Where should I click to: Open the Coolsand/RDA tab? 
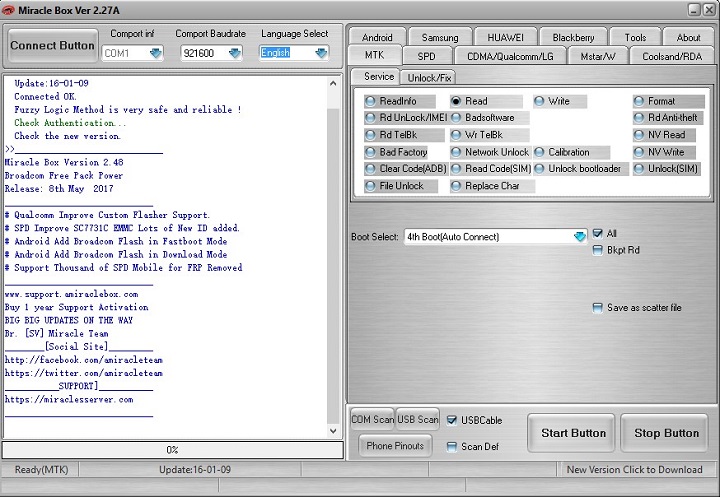pos(672,56)
